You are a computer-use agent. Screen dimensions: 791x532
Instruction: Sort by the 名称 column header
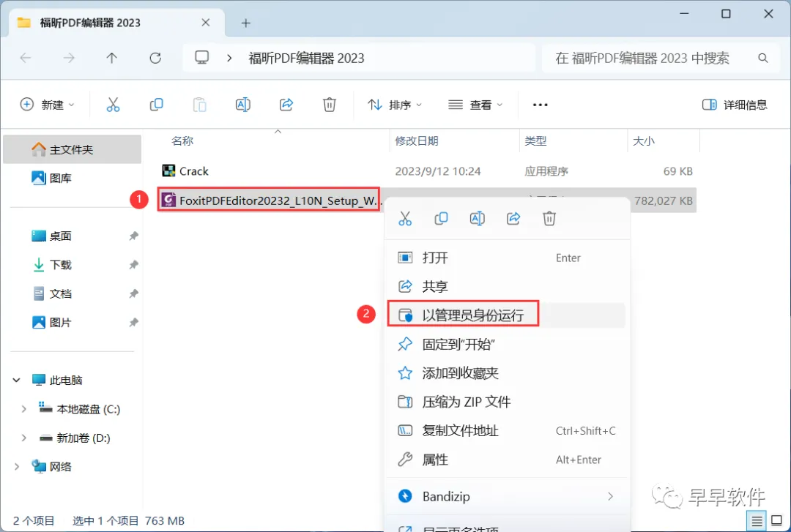(182, 141)
